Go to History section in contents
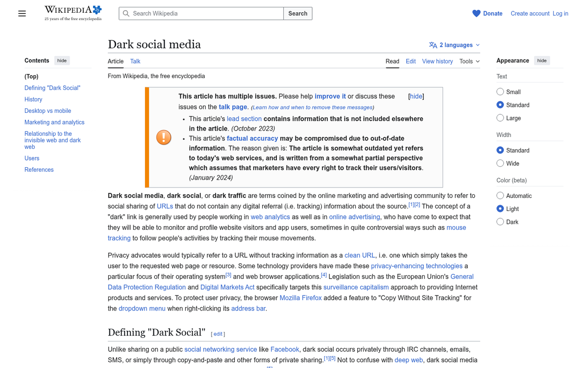This screenshot has height=368, width=588. tap(33, 99)
